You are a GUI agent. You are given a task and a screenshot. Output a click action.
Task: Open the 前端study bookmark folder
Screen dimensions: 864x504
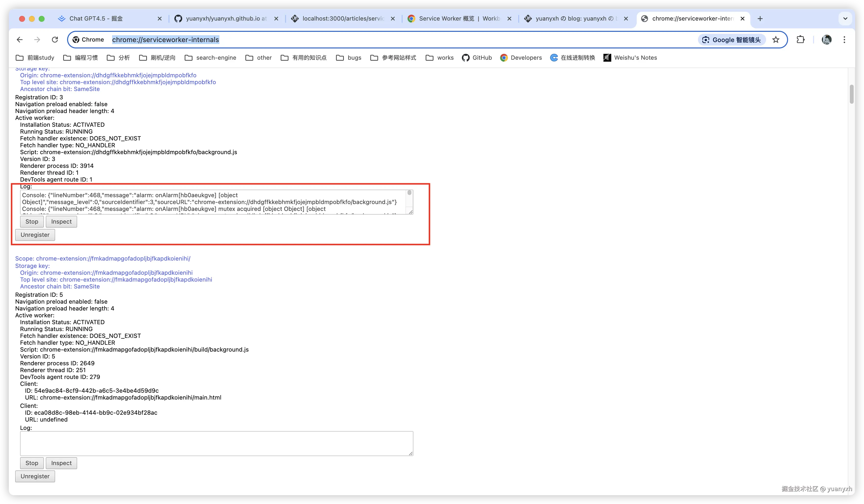(35, 57)
